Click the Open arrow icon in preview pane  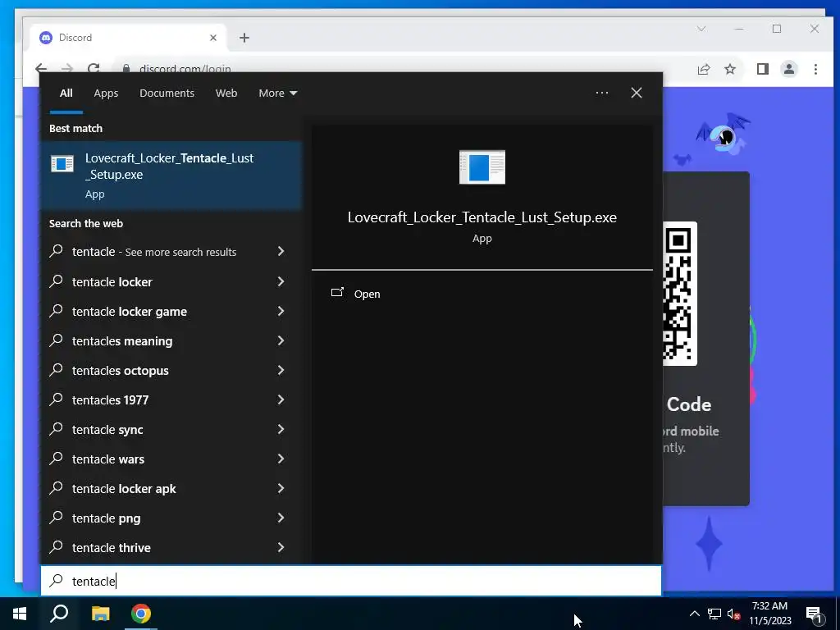tap(337, 293)
